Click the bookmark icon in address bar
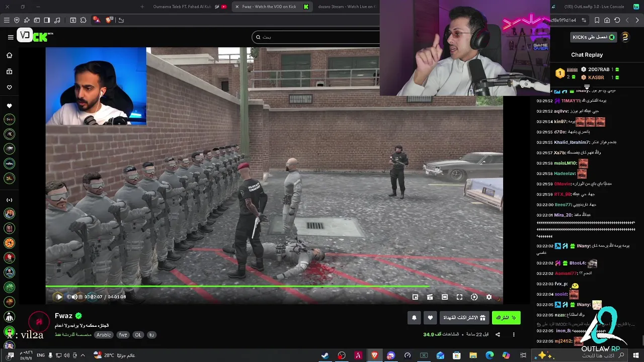 coord(597,20)
